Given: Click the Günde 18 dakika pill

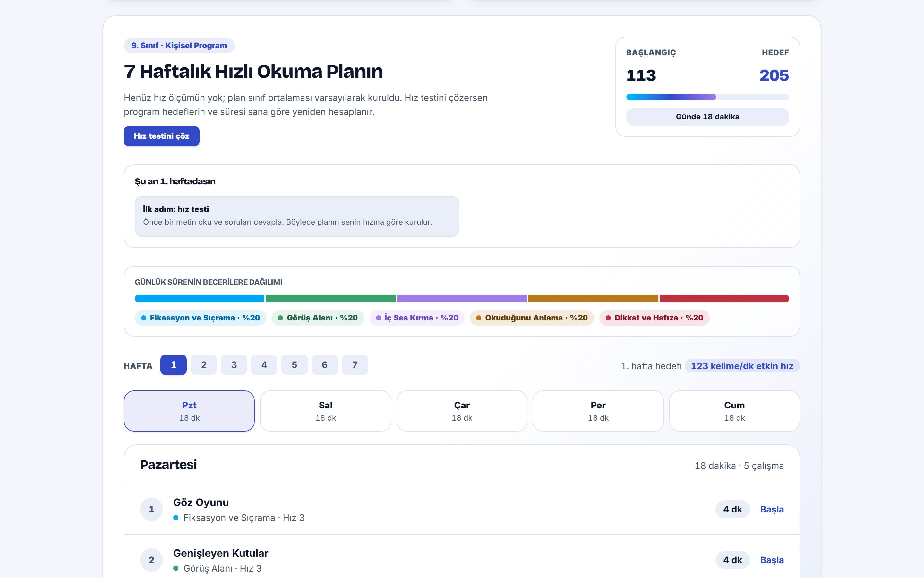Looking at the screenshot, I should 707,117.
